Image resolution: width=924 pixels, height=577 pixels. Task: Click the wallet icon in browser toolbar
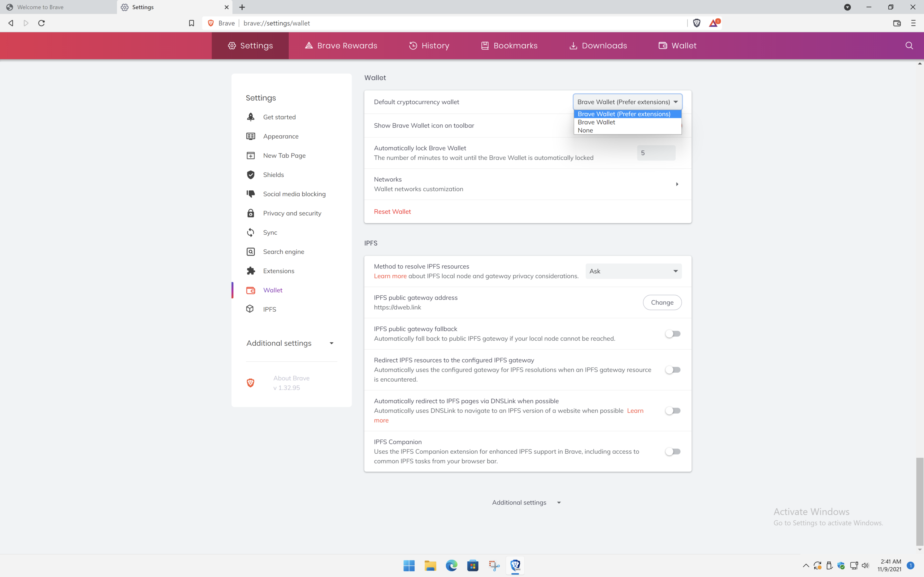pyautogui.click(x=897, y=23)
